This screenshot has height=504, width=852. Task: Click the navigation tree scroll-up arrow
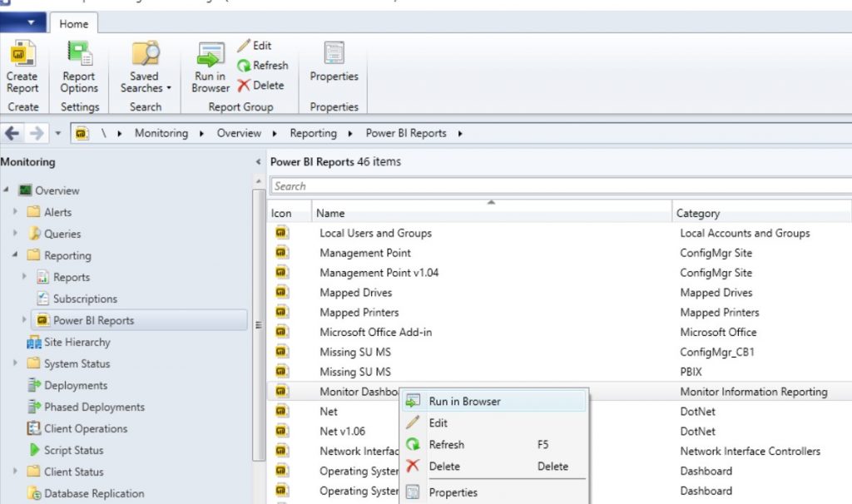click(258, 180)
